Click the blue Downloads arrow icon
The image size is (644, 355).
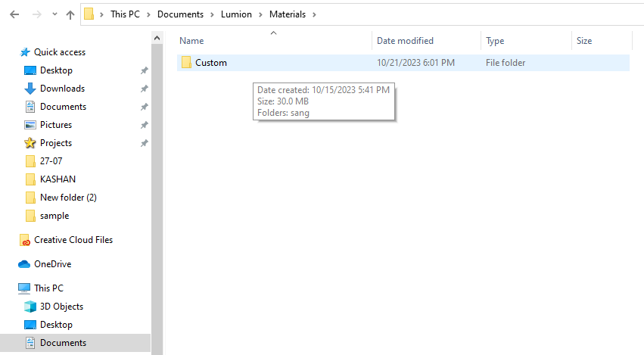pyautogui.click(x=30, y=89)
